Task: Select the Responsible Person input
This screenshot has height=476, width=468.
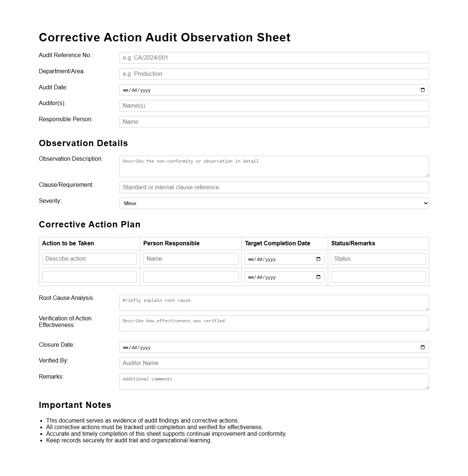Action: tap(274, 122)
